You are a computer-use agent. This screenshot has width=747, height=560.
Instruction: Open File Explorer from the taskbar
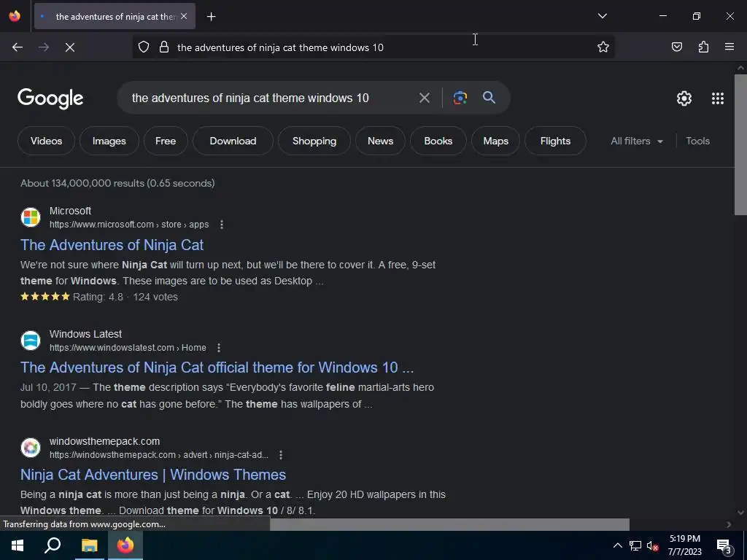click(89, 545)
